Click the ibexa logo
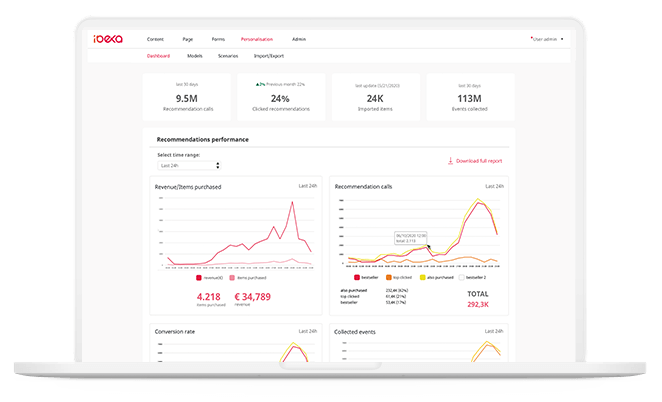 pyautogui.click(x=108, y=39)
